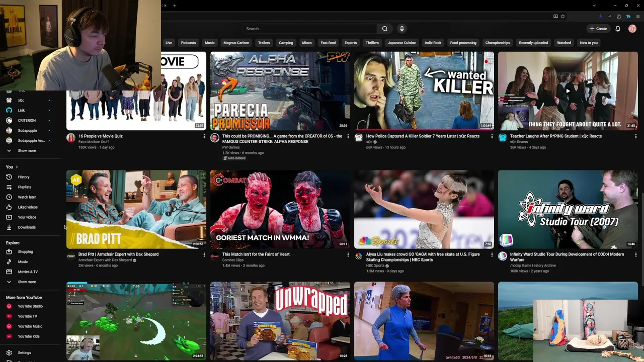Bookmark this page with the star icon
The height and width of the screenshot is (362, 644).
tap(562, 16)
